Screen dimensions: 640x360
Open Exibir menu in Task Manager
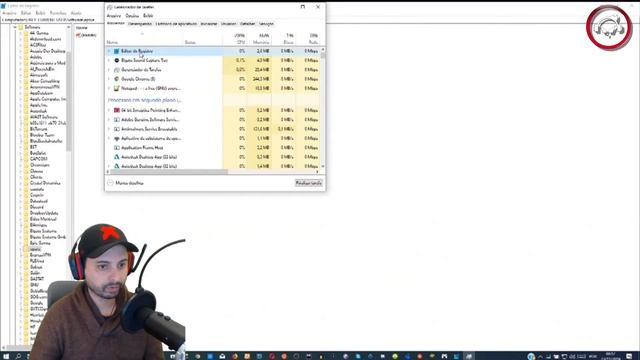click(x=148, y=16)
